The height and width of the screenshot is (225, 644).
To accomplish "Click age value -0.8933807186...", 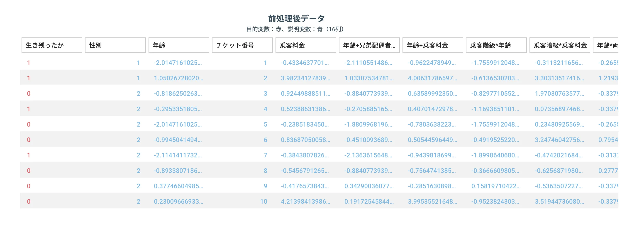I will 178,171.
